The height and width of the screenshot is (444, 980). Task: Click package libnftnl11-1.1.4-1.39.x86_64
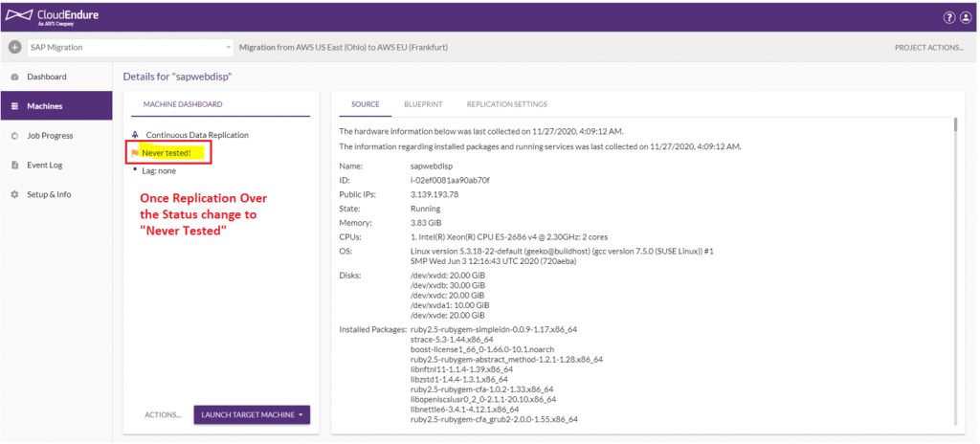pyautogui.click(x=460, y=369)
